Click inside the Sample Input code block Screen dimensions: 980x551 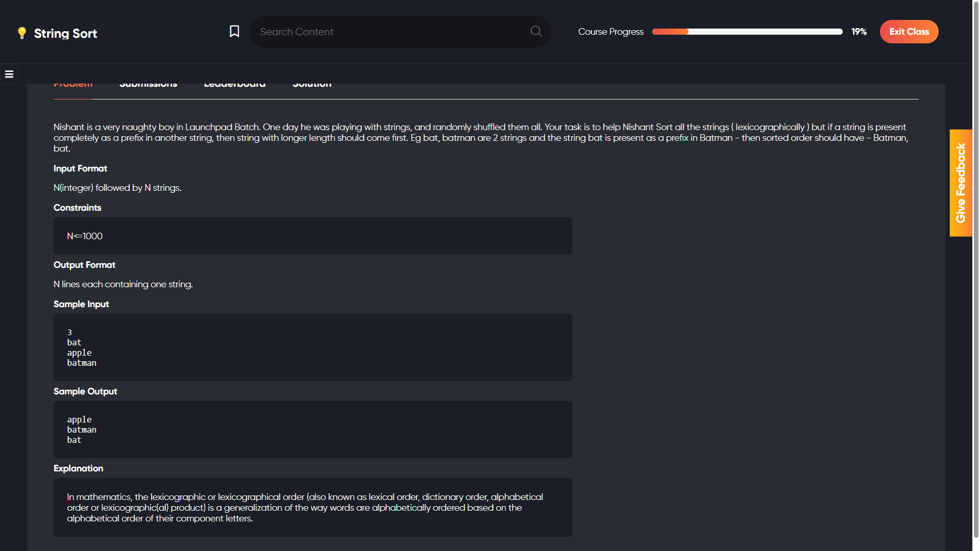click(x=312, y=347)
